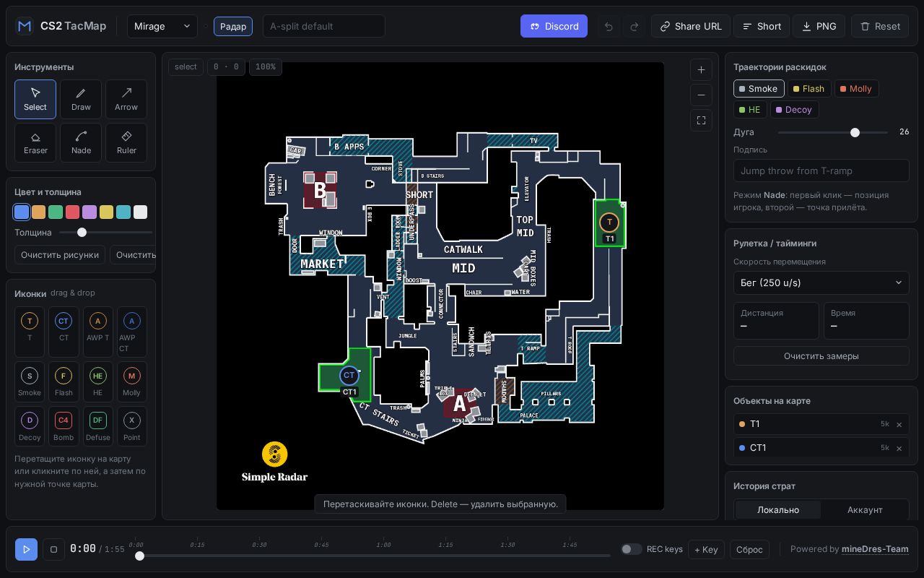Choose the blue color swatch
The image size is (924, 578).
click(22, 212)
